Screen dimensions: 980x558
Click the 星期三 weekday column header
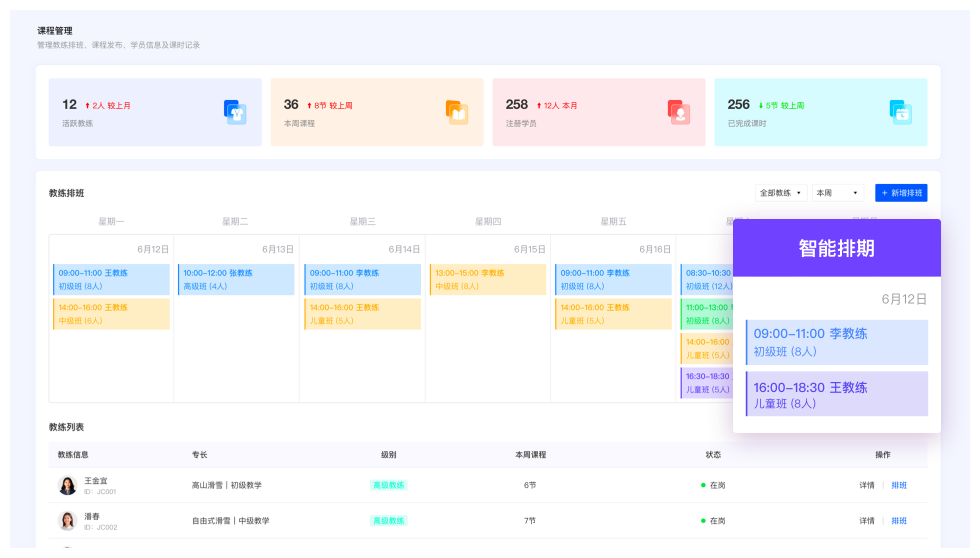(x=362, y=222)
